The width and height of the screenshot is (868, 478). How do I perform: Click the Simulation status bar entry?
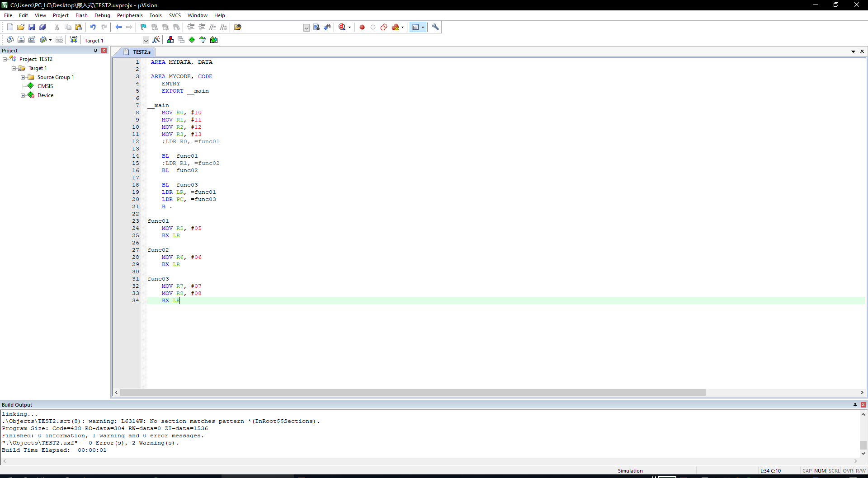(630, 471)
